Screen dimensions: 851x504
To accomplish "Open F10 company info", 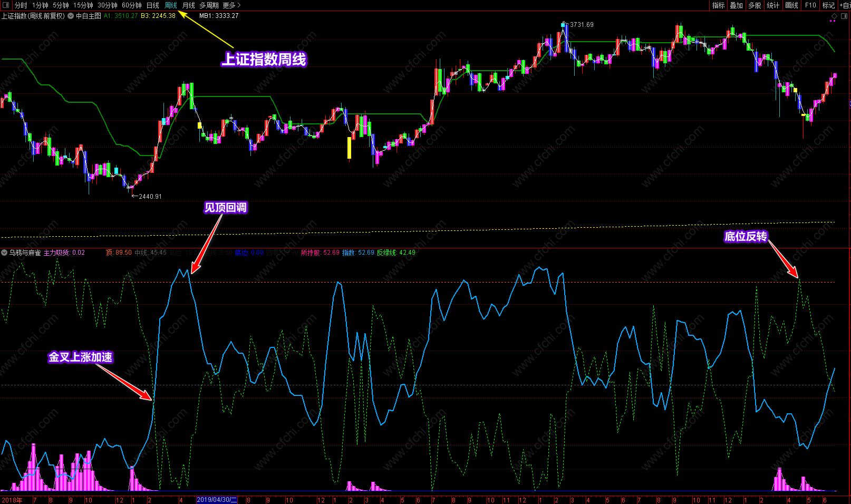I will 810,5.
